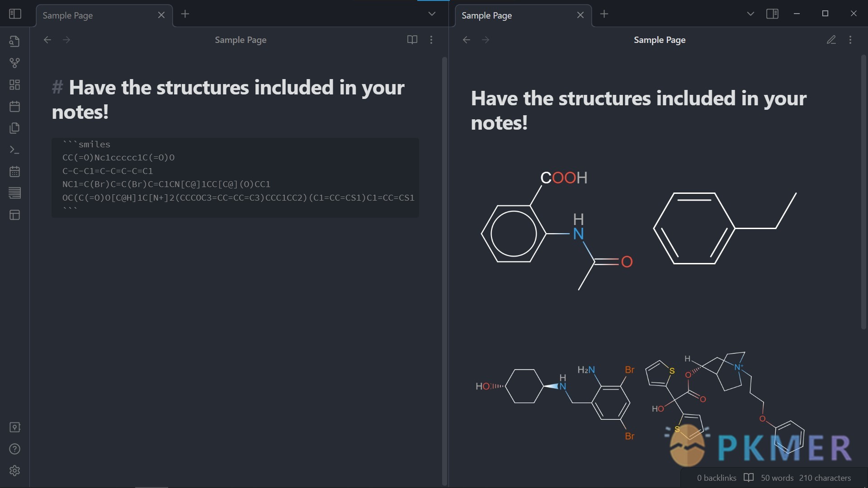The height and width of the screenshot is (488, 868).
Task: Open settings gear in the ribbon
Action: pos(14,470)
